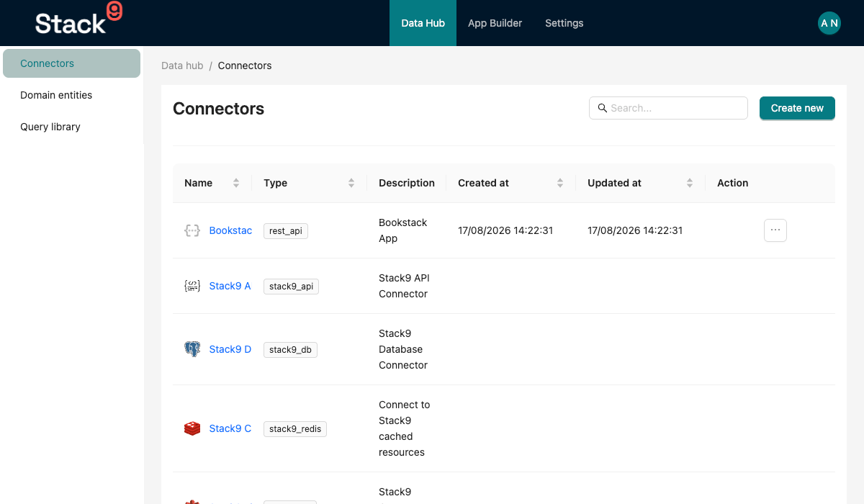Click the Stack9 API connector icon
This screenshot has width=864, height=504.
pyautogui.click(x=192, y=286)
